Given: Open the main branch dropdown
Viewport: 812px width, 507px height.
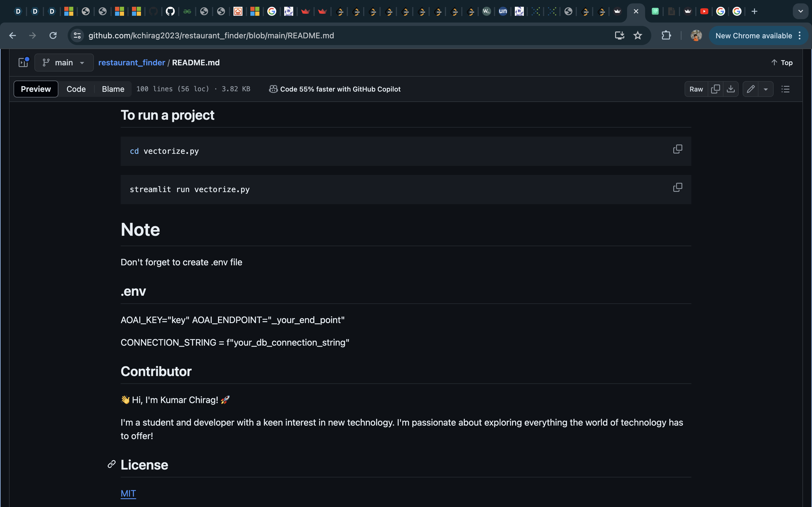Looking at the screenshot, I should pyautogui.click(x=64, y=62).
